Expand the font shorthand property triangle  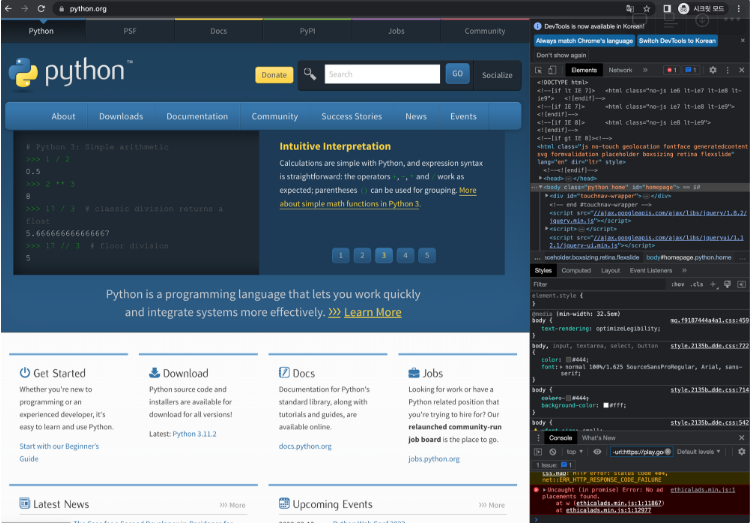[x=562, y=367]
